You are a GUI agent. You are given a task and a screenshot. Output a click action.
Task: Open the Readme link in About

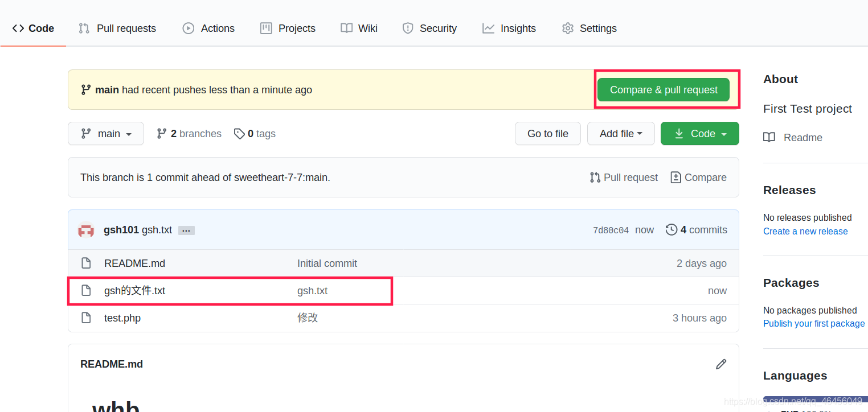coord(803,138)
